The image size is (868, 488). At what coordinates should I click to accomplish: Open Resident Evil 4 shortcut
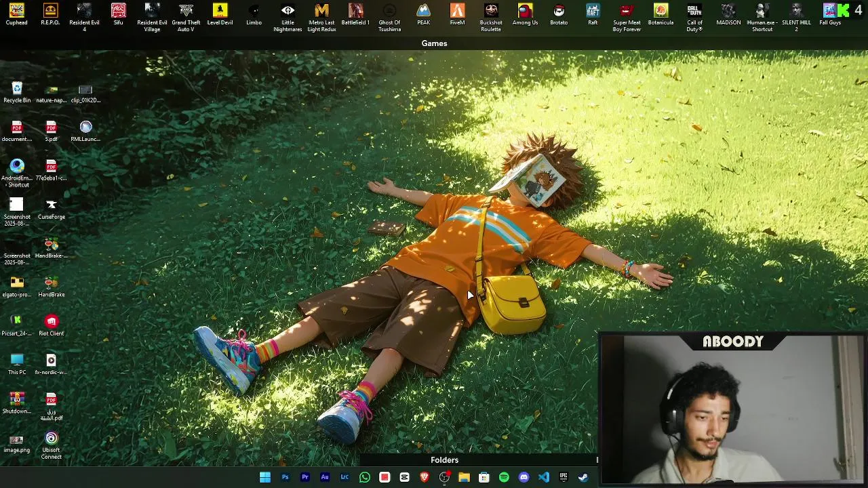pyautogui.click(x=84, y=18)
